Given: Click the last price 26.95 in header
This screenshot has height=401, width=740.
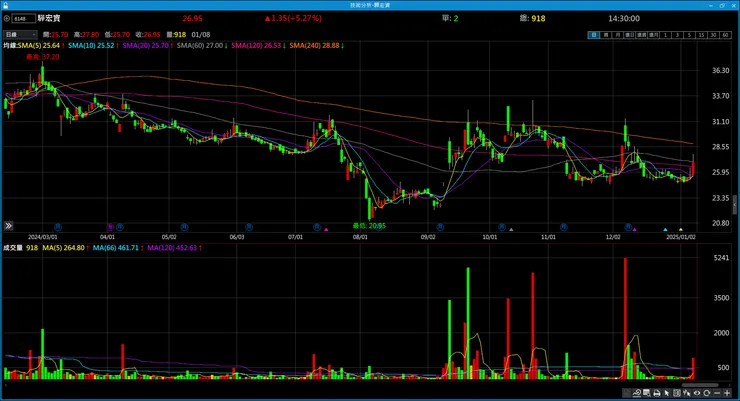Looking at the screenshot, I should click(193, 18).
